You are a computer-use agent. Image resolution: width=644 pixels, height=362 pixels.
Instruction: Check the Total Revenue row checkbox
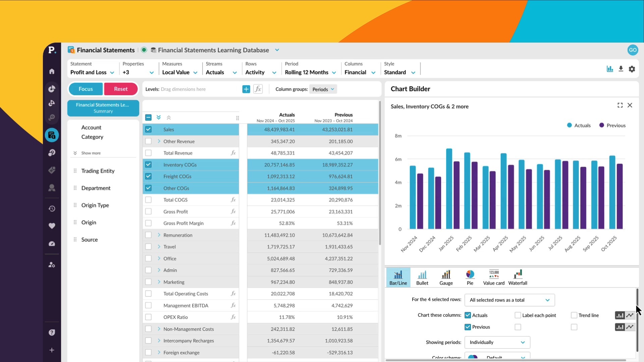click(x=148, y=153)
